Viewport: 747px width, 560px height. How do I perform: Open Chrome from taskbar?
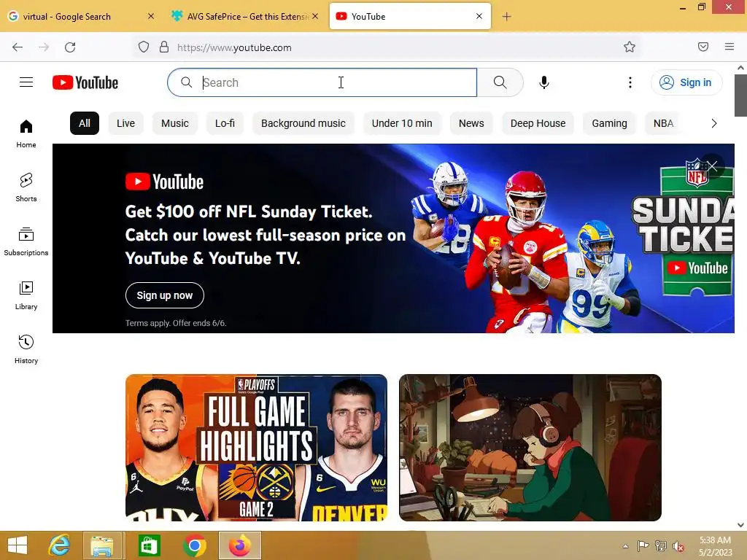click(x=194, y=545)
